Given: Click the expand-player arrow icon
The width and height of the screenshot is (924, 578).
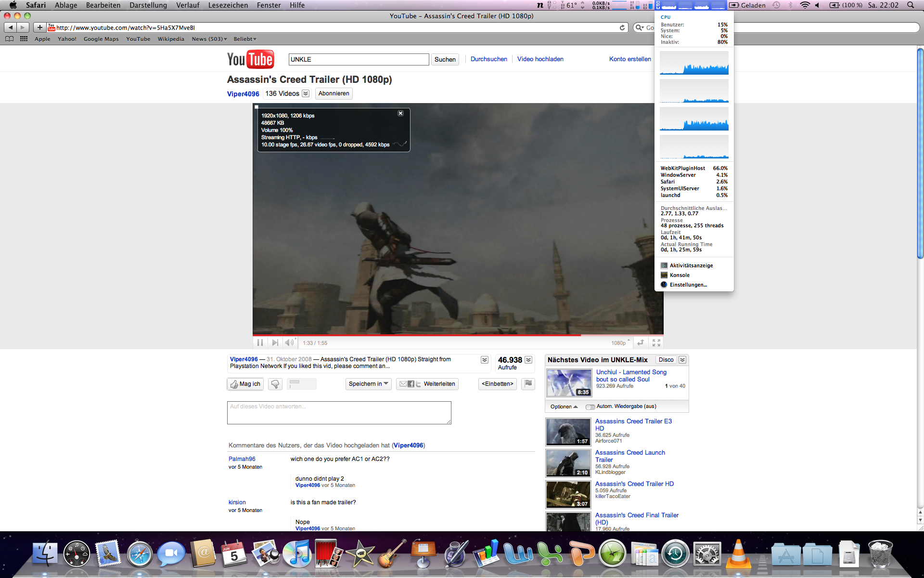Looking at the screenshot, I should (641, 342).
